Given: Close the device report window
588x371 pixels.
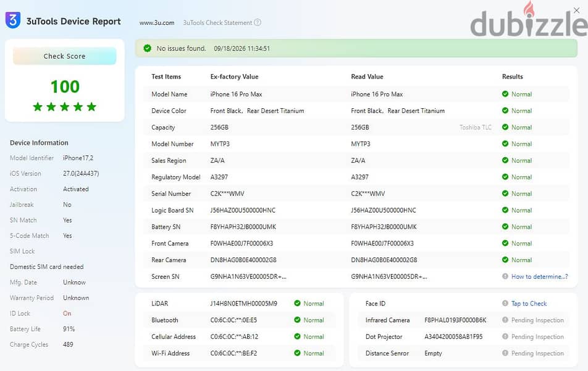Looking at the screenshot, I should (576, 10).
